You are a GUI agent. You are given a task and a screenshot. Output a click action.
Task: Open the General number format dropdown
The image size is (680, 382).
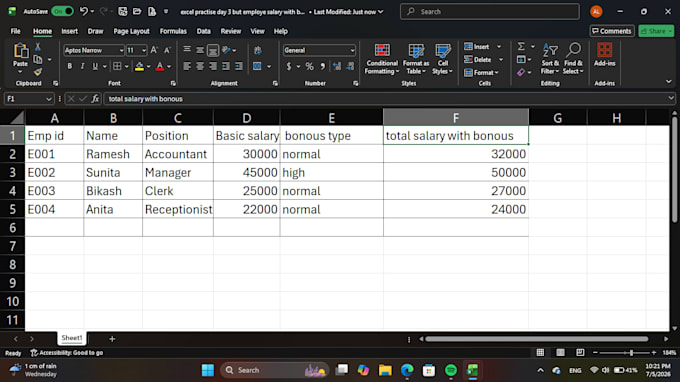[x=352, y=51]
